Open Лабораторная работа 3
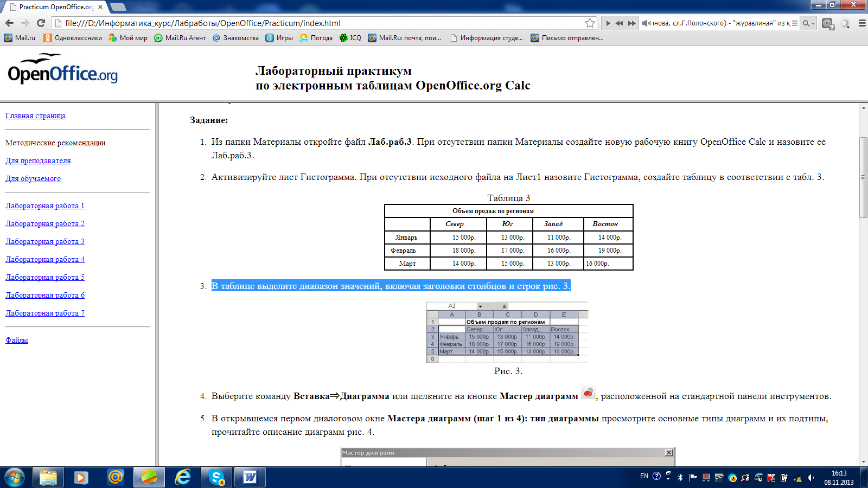This screenshot has height=488, width=868. pyautogui.click(x=45, y=241)
